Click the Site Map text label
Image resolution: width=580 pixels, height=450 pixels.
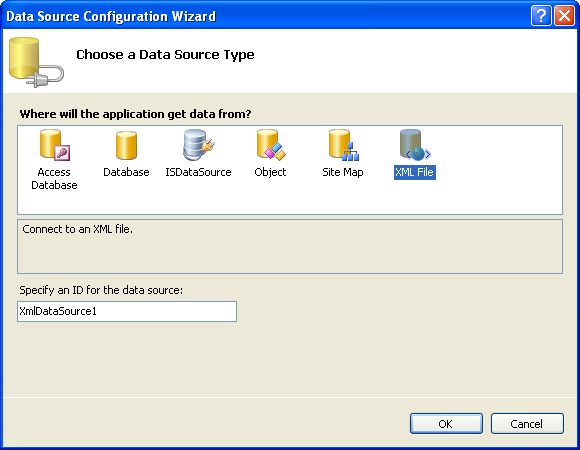coord(343,172)
